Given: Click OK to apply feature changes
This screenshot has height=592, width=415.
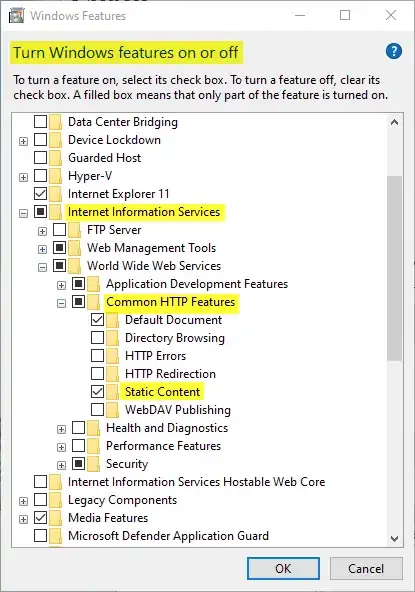Looking at the screenshot, I should [x=283, y=569].
